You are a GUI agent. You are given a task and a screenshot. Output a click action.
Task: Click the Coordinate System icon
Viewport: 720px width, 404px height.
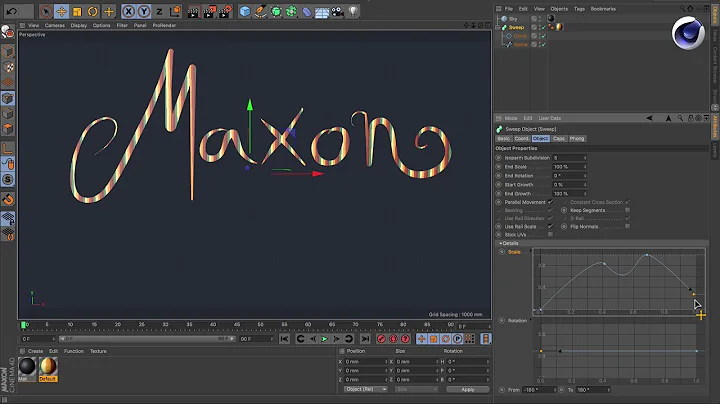click(175, 11)
